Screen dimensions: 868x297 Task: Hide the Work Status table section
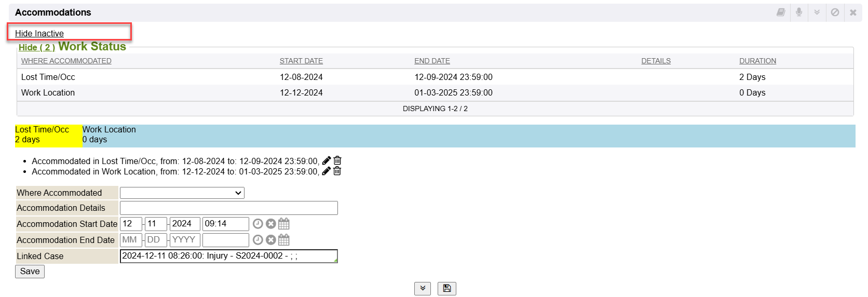tap(36, 47)
